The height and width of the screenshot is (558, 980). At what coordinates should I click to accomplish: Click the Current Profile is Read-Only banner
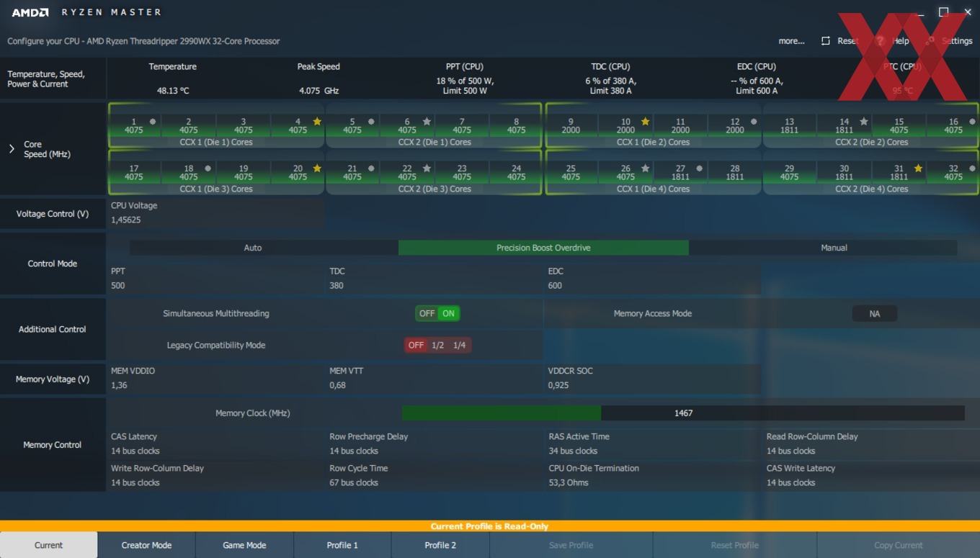pos(489,526)
